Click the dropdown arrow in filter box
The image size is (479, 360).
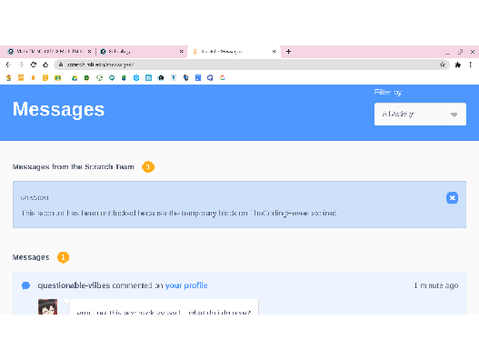[454, 115]
